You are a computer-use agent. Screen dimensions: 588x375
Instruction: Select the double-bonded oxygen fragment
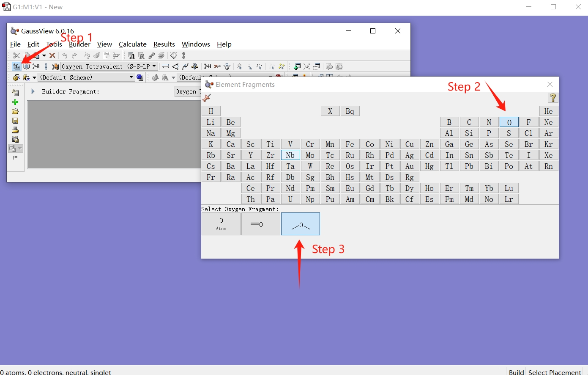261,224
